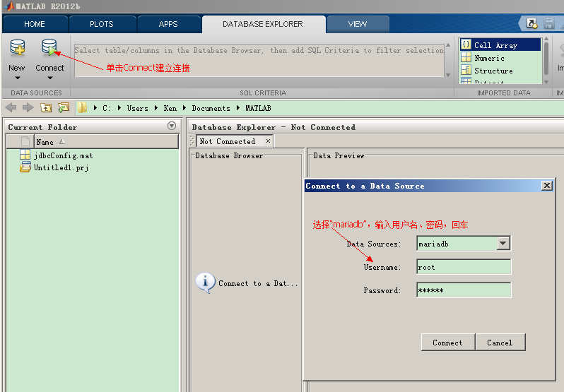
Task: Click the back navigation arrow
Action: [11, 107]
